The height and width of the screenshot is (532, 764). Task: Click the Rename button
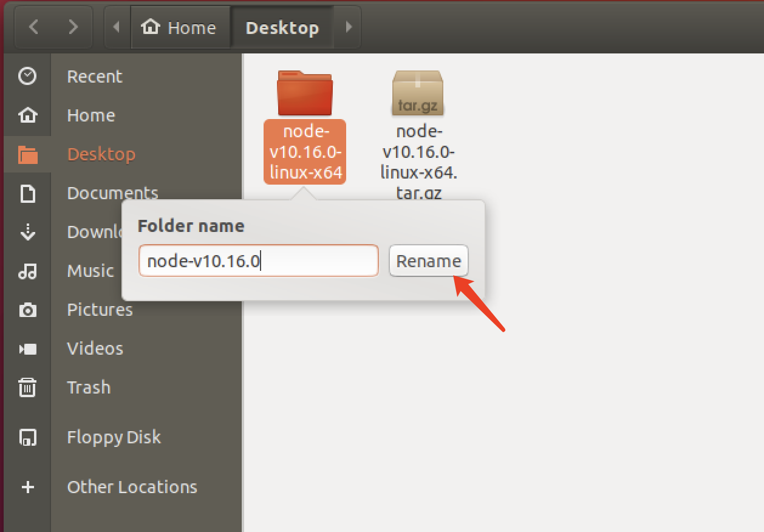(x=428, y=261)
